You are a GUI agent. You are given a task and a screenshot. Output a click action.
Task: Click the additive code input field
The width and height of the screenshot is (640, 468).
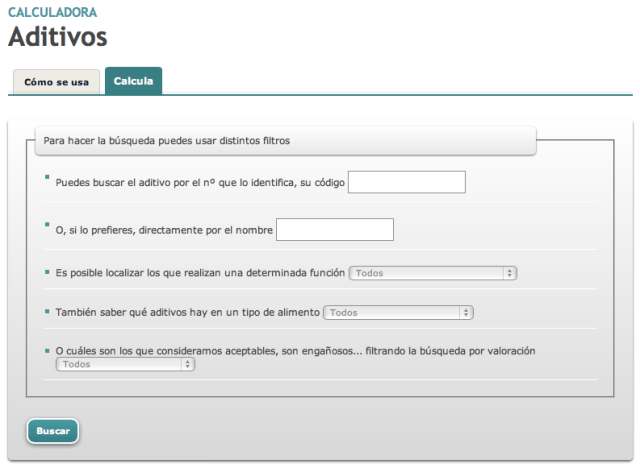pos(406,182)
